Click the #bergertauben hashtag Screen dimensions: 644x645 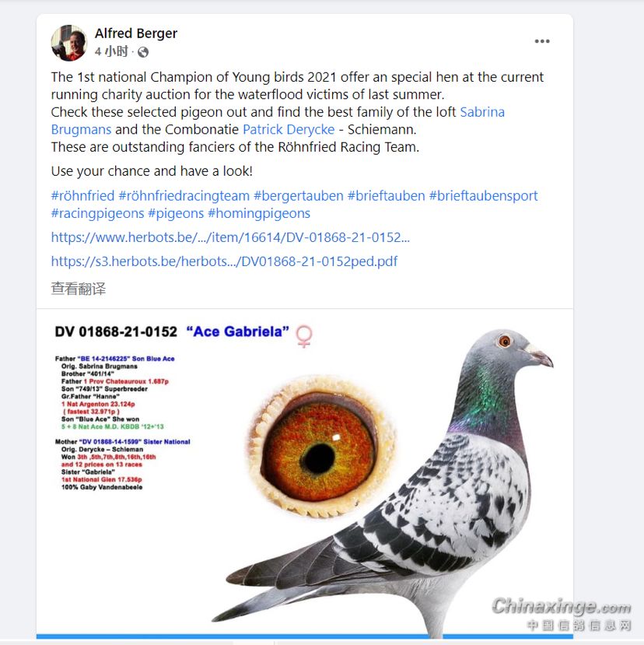298,196
